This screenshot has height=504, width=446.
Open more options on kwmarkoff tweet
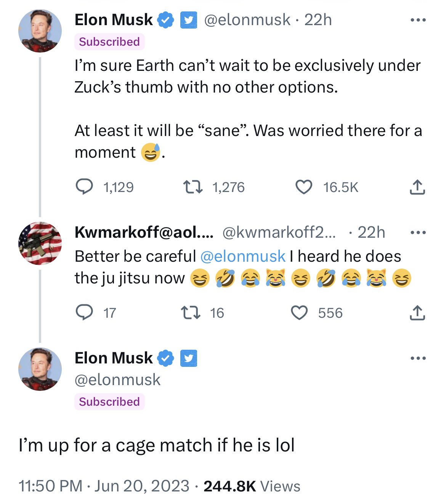418,232
